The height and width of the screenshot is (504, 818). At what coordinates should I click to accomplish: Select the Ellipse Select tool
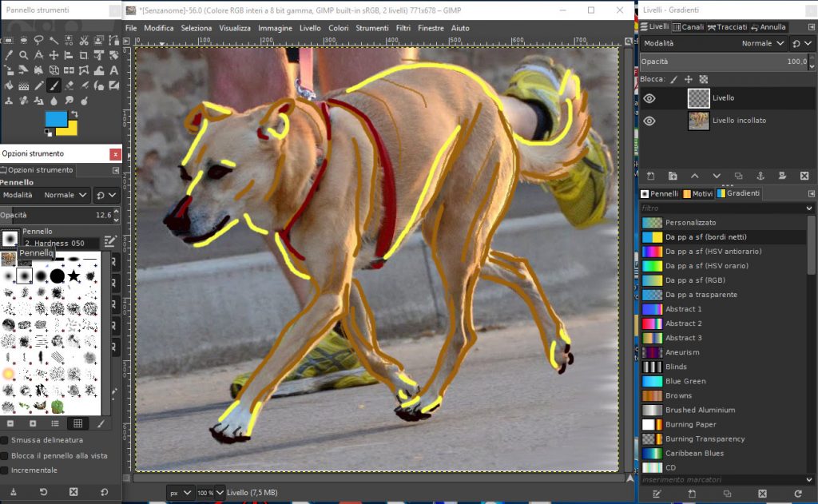pos(23,40)
